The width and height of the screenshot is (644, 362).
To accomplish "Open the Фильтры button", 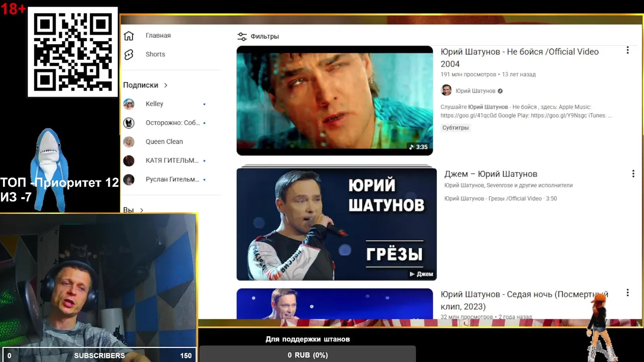I will pyautogui.click(x=258, y=36).
